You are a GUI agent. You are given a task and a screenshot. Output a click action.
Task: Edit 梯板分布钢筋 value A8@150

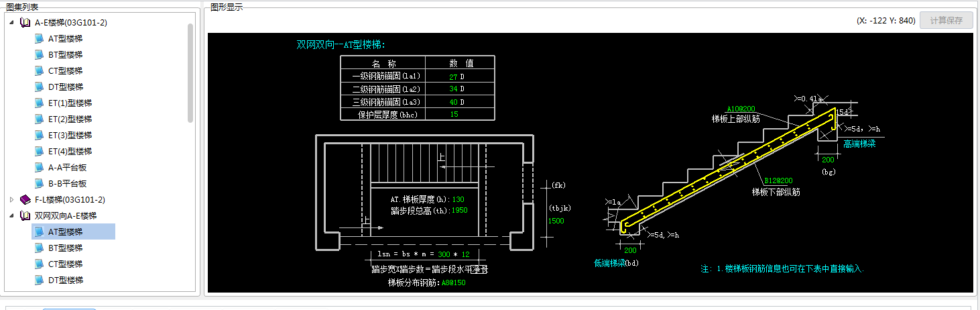tap(453, 282)
